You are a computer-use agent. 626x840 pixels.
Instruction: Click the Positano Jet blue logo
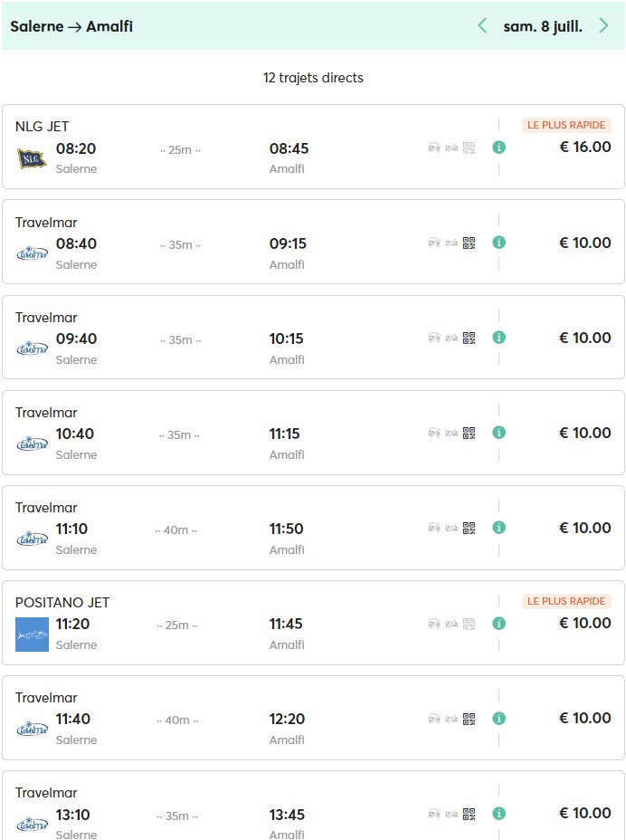(x=32, y=634)
